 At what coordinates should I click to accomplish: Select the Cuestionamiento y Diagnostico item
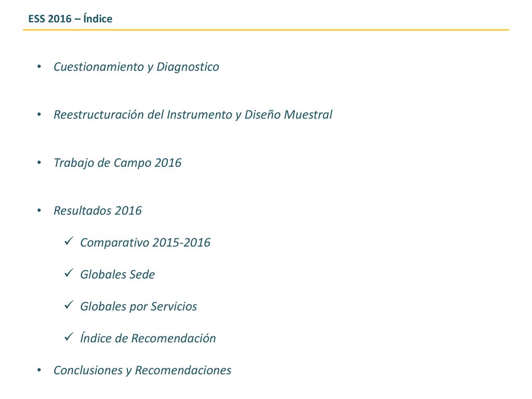pyautogui.click(x=137, y=67)
